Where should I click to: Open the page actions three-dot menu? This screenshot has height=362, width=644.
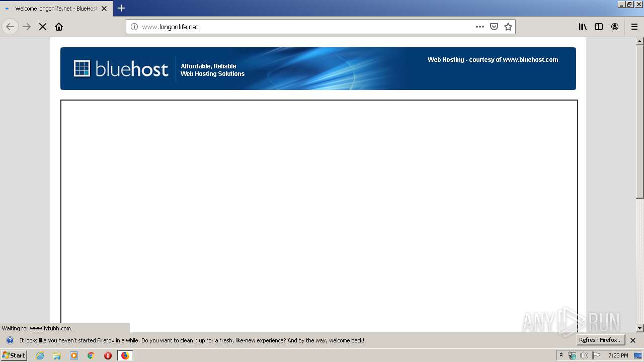pyautogui.click(x=480, y=27)
